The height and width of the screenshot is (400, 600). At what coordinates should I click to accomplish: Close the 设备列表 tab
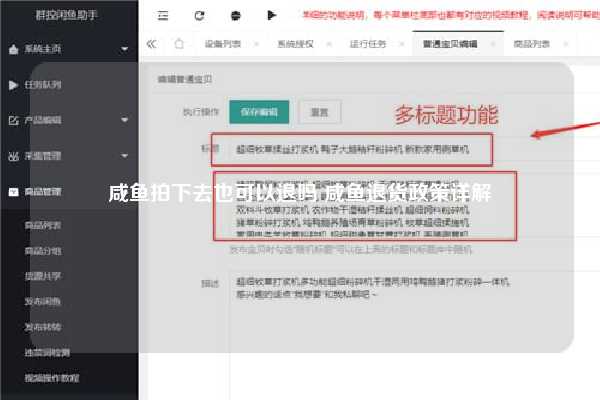click(x=256, y=44)
